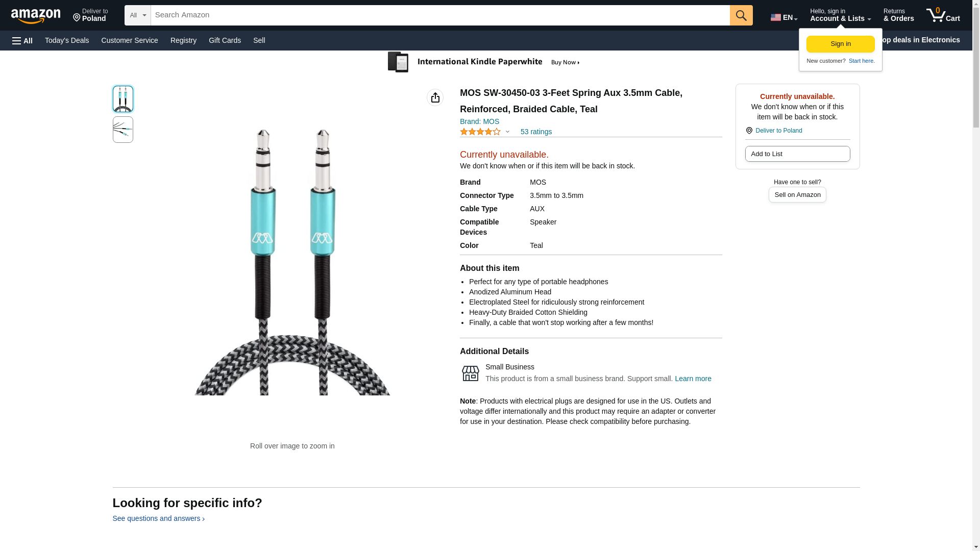Open Today's Deals menu item

coord(67,40)
